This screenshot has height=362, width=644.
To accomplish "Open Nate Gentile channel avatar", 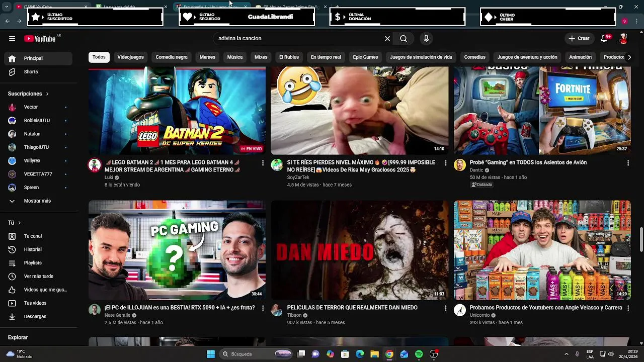I will click(95, 310).
